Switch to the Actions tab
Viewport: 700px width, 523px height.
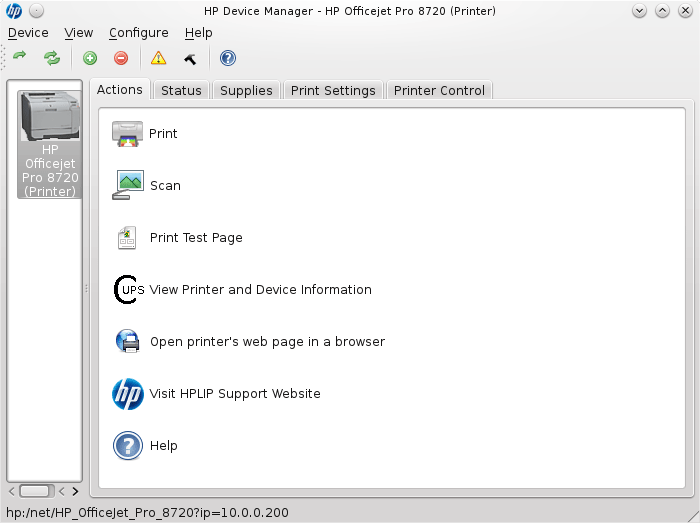click(120, 90)
